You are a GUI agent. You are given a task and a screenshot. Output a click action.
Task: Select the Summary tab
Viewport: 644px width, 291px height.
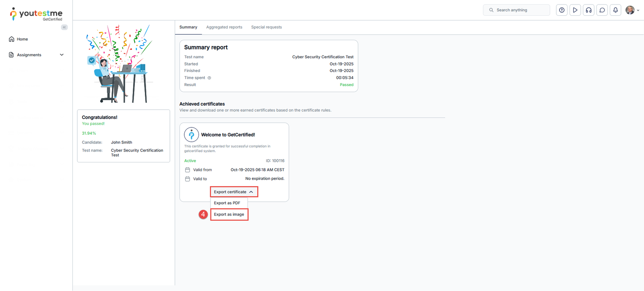tap(188, 27)
